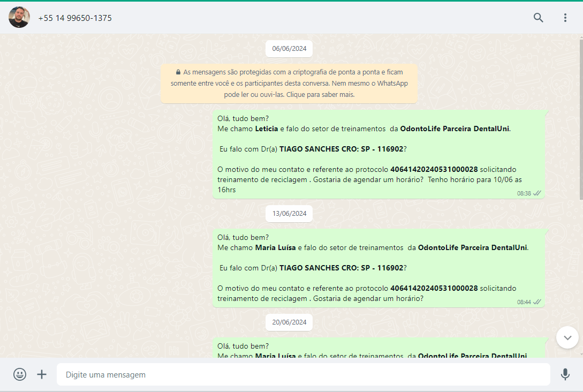Open the emoji picker
Screen dimensions: 583x392
coord(20,374)
